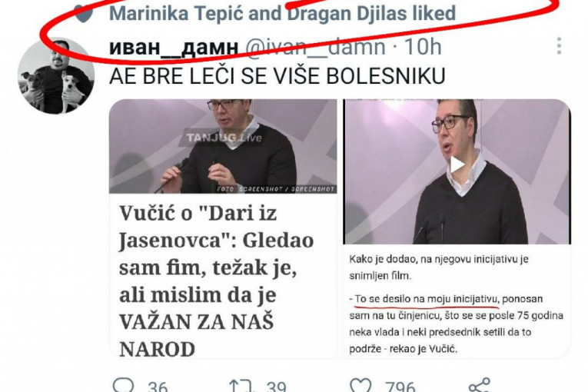Click the 39 retweets count
The width and height of the screenshot is (588, 392).
(x=277, y=387)
